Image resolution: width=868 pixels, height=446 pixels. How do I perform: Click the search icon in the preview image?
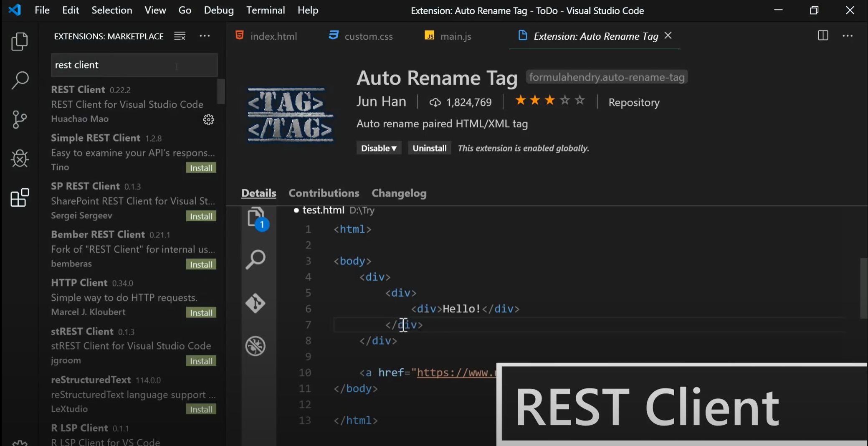256,259
